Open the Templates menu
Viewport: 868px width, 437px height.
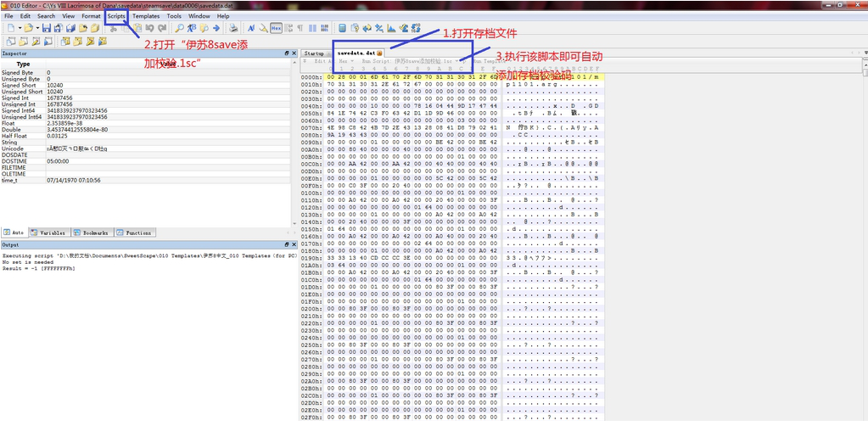(x=146, y=16)
